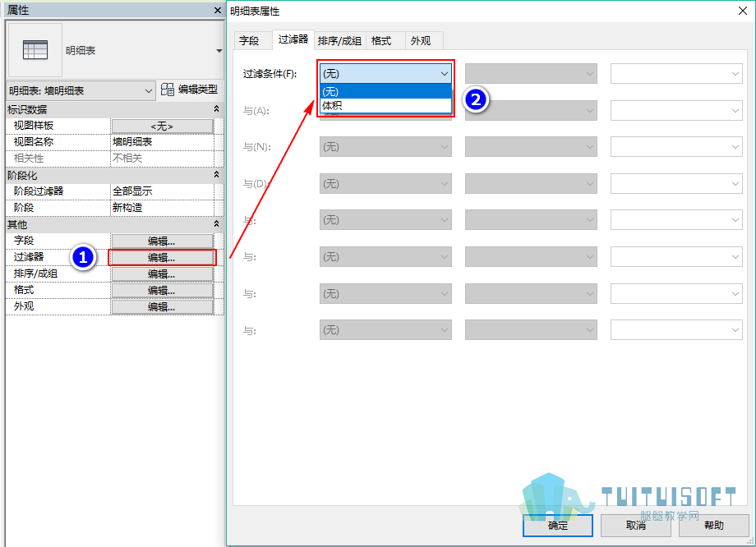Viewport: 756px width, 547px height.
Task: Click the 明细表 schedule type thumbnail icon
Action: pos(35,50)
